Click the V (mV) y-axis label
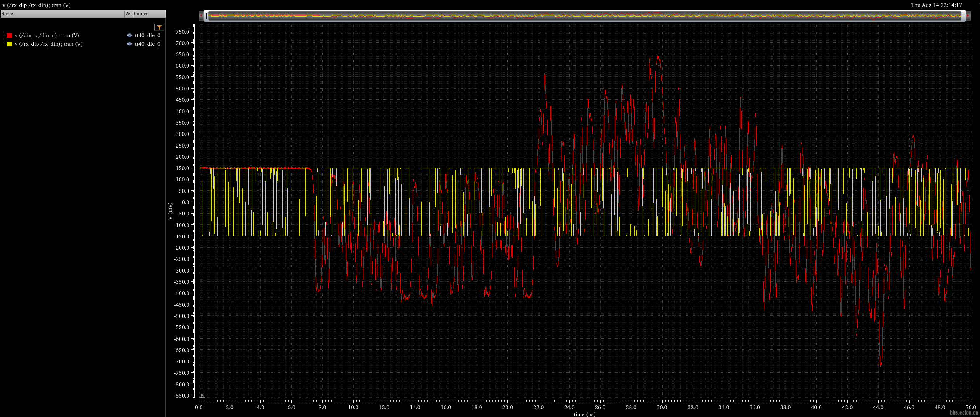 (x=170, y=211)
